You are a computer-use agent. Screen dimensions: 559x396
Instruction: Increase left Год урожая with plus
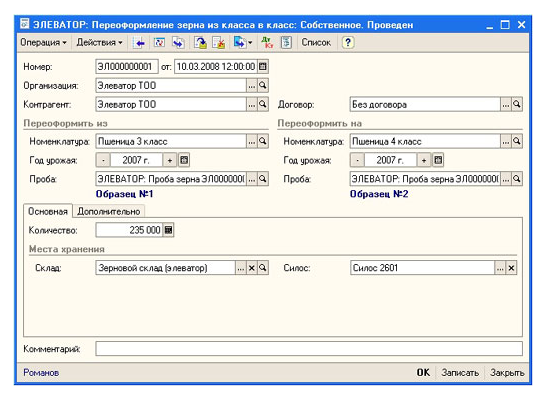170,160
